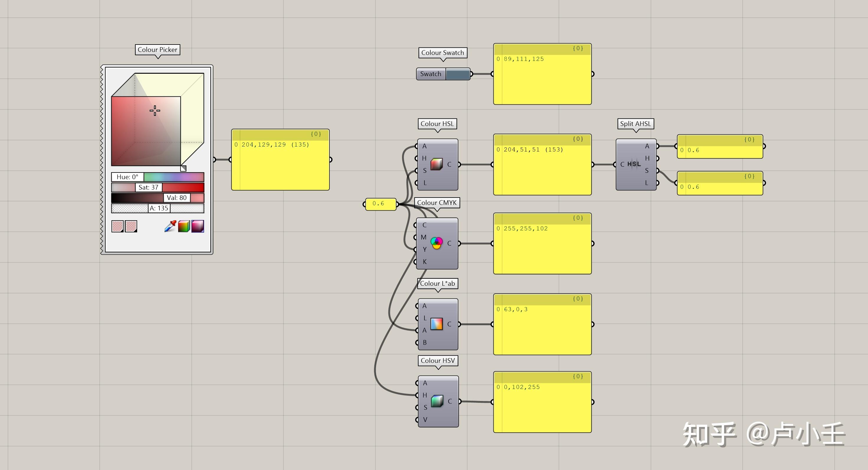Viewport: 868px width, 470px height.
Task: Click the Colour HSV component icon
Action: coord(437,401)
